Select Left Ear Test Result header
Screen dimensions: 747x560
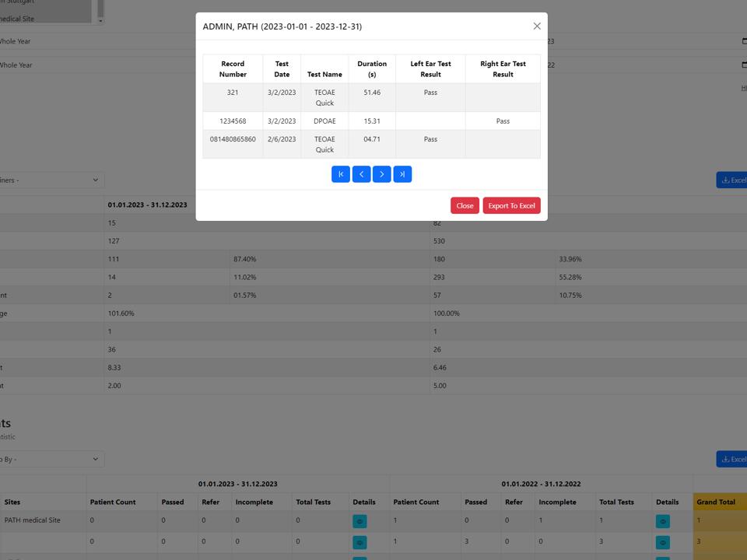point(430,69)
